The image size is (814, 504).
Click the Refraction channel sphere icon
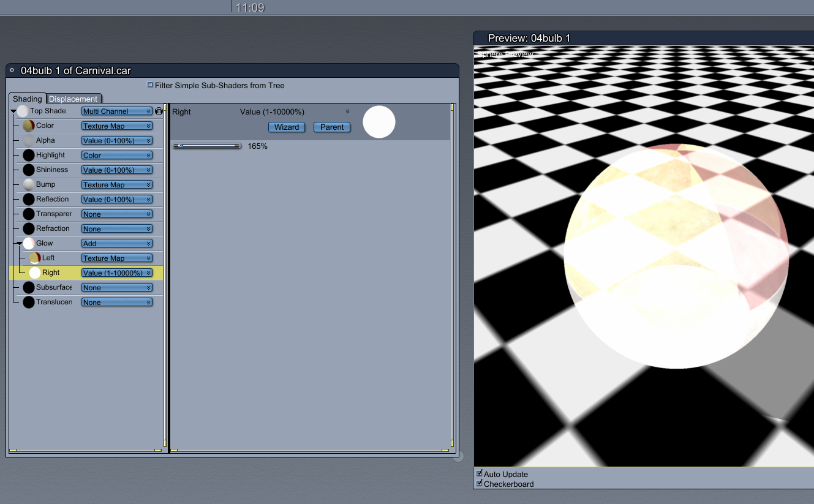[29, 229]
